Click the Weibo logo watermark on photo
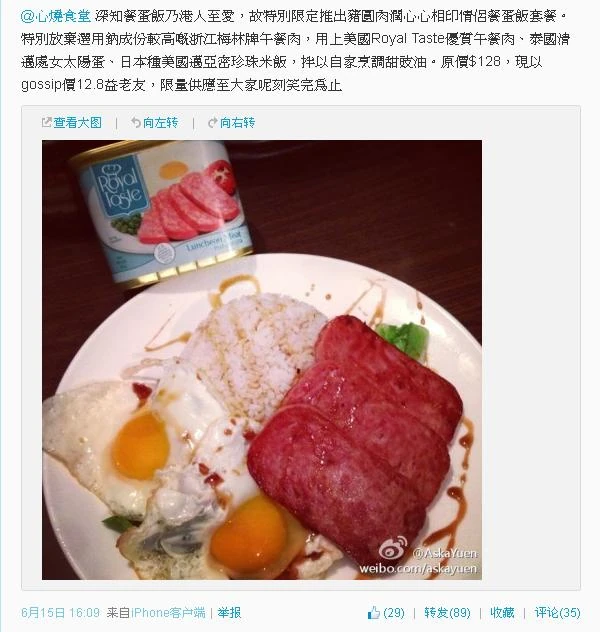The height and width of the screenshot is (632, 600). click(393, 549)
